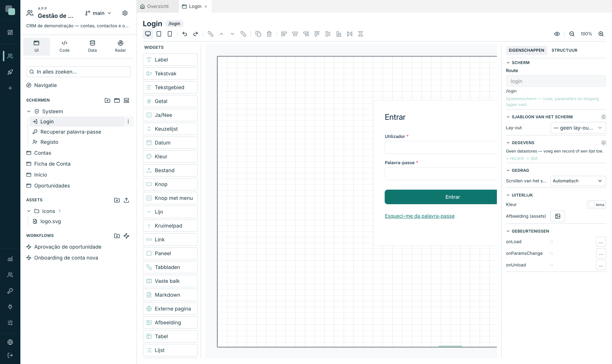Create a new layout template in Schermen

click(x=126, y=100)
